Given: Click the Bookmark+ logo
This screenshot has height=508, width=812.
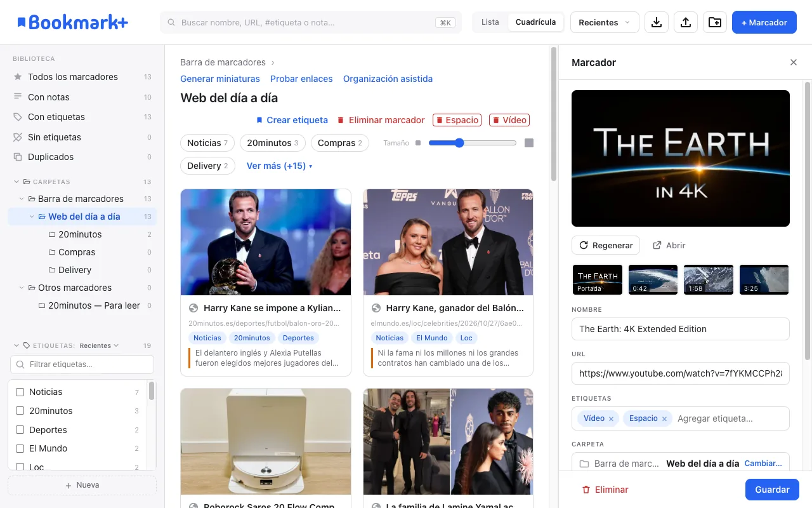Looking at the screenshot, I should [x=72, y=22].
